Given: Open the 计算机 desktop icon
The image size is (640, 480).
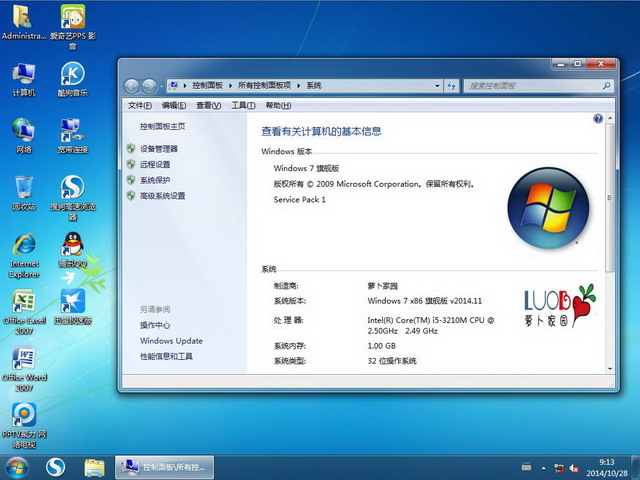Looking at the screenshot, I should pos(24,80).
